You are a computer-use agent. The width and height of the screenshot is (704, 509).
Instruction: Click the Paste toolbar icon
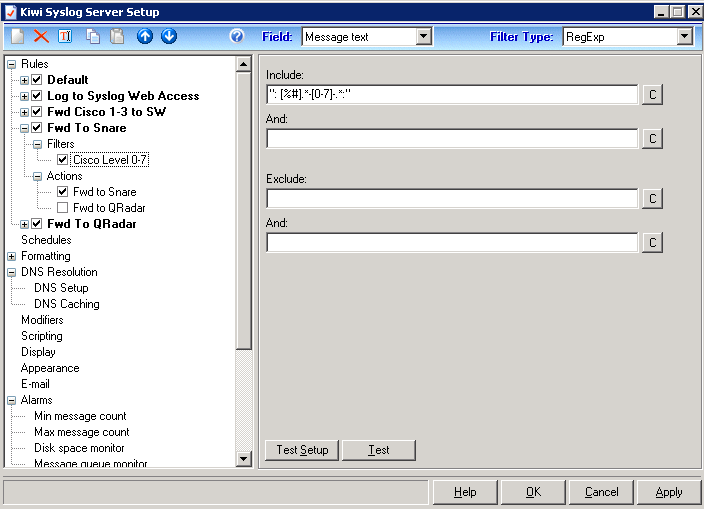point(117,36)
